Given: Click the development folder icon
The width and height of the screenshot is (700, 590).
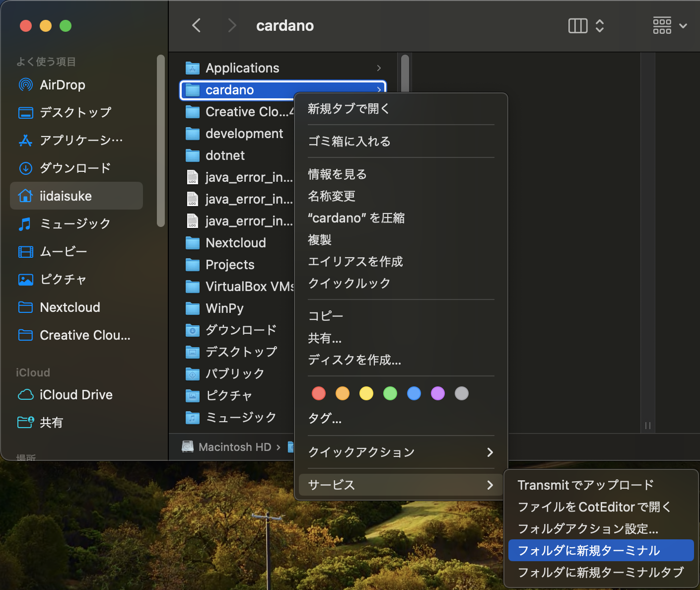Looking at the screenshot, I should click(193, 134).
